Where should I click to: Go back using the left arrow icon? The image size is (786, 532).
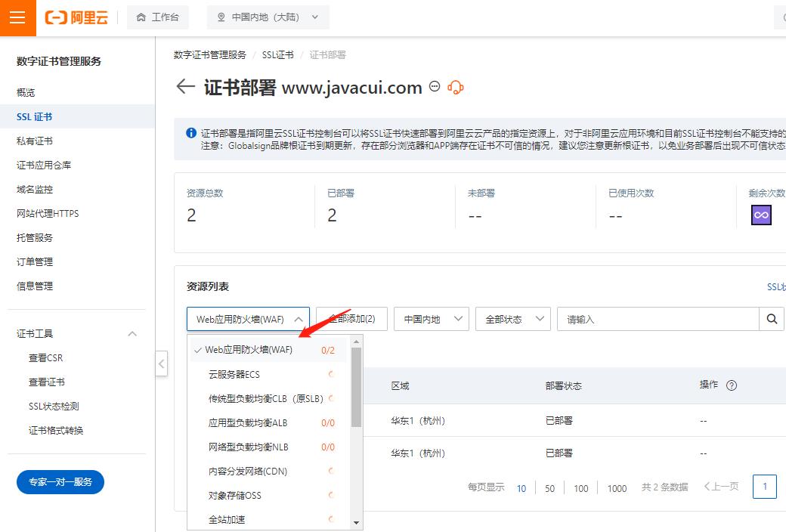click(x=185, y=86)
